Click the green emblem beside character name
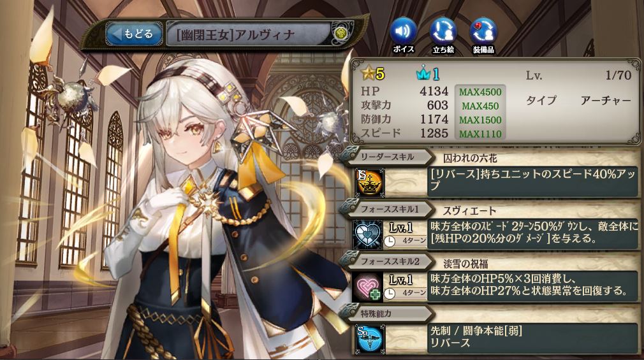644x360 pixels. pyautogui.click(x=340, y=33)
